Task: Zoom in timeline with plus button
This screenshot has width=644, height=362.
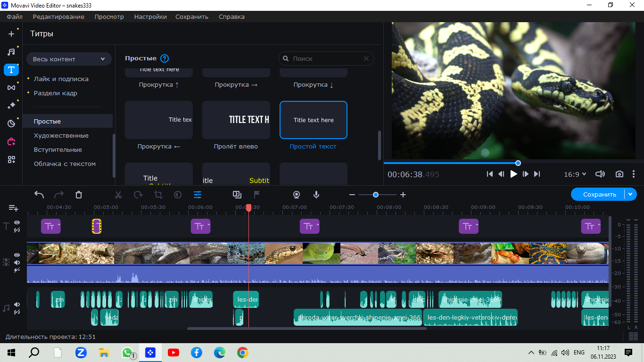Action: point(403,195)
